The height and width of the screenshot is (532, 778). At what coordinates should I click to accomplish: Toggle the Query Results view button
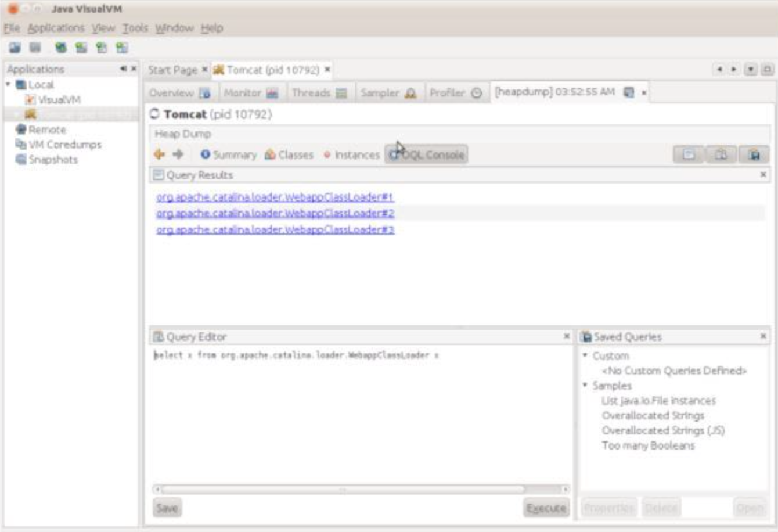tap(689, 154)
